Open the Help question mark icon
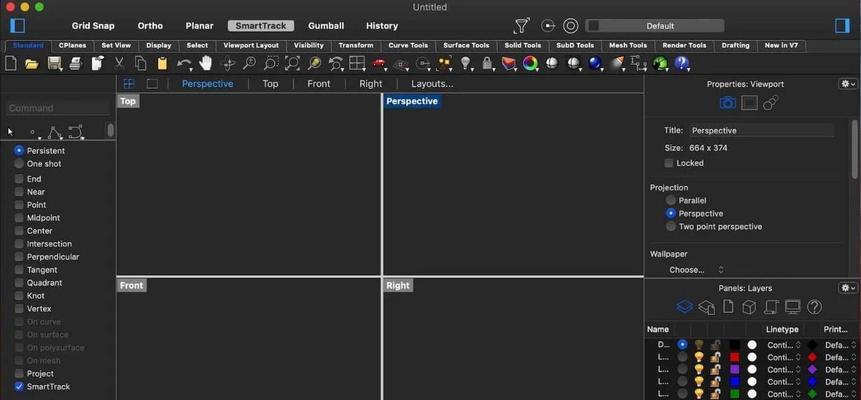The image size is (861, 400). pyautogui.click(x=681, y=64)
